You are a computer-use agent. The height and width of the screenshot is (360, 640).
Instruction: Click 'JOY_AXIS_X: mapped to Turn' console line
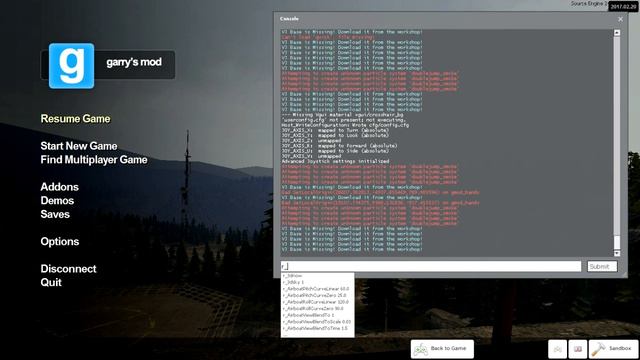coord(335,131)
